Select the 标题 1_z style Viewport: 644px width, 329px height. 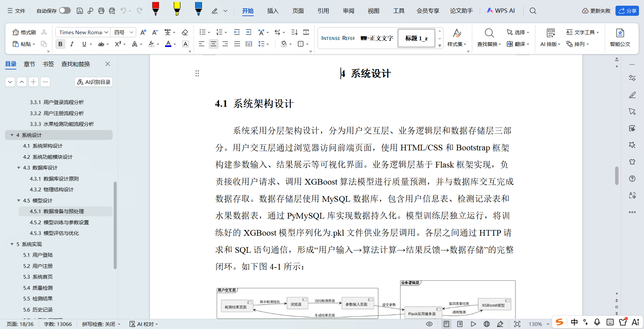416,38
